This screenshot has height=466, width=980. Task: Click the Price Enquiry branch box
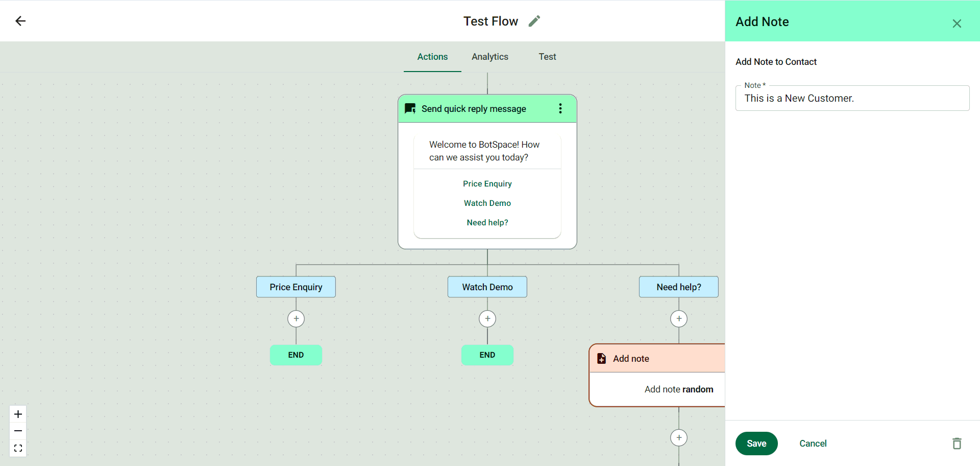296,287
